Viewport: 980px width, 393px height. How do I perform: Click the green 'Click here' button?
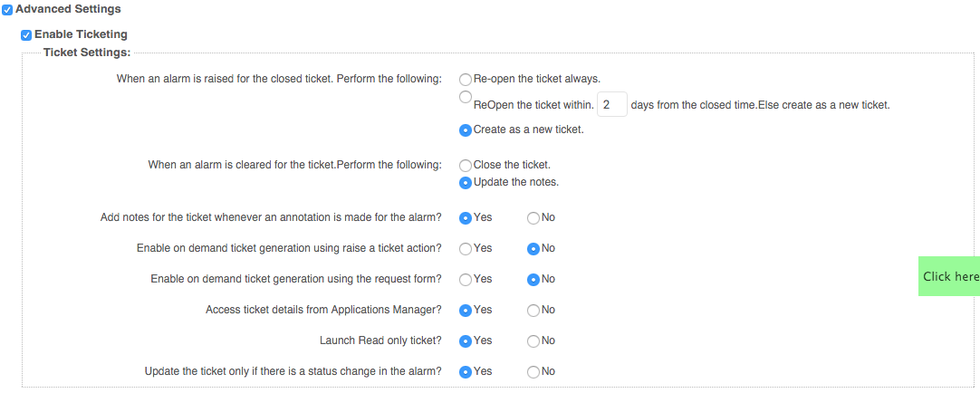[x=949, y=276]
